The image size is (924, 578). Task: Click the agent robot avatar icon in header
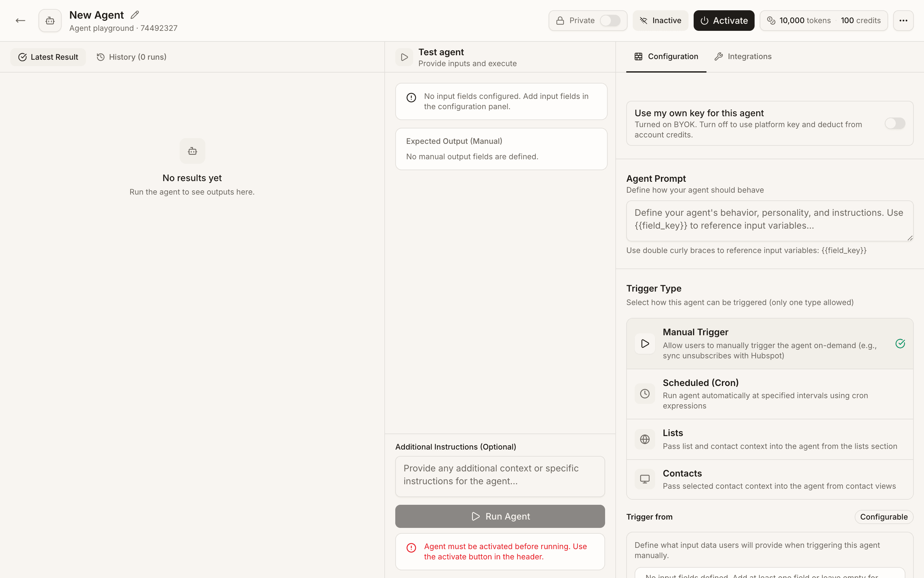click(50, 21)
